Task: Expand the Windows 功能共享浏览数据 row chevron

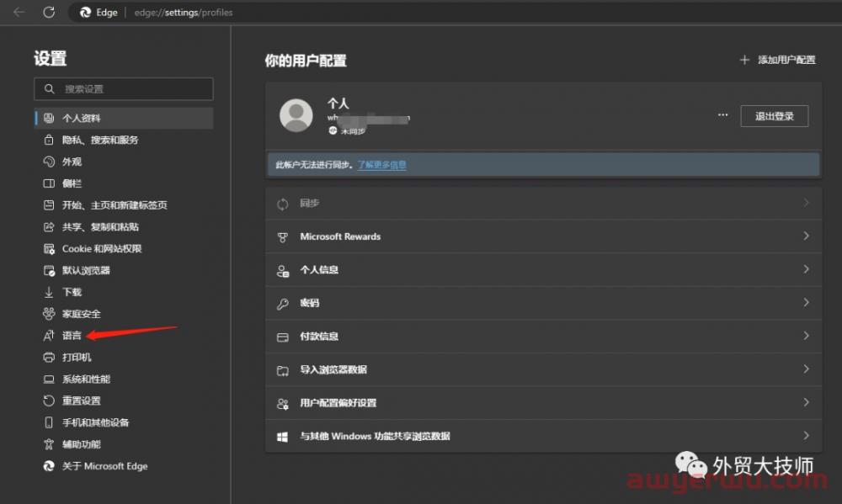Action: point(806,435)
